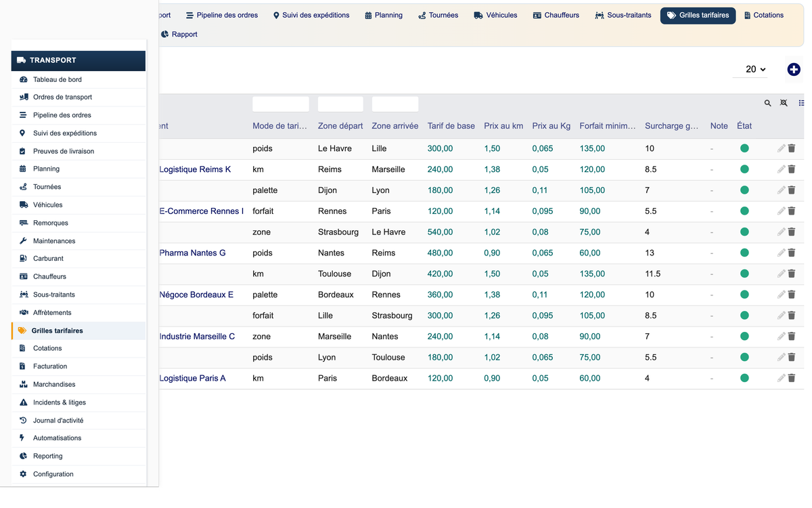Toggle status dot for Logistique Paris A
812x508 pixels.
[744, 378]
